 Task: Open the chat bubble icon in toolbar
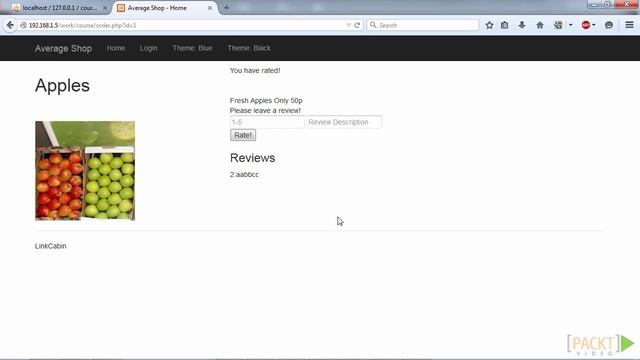point(609,25)
